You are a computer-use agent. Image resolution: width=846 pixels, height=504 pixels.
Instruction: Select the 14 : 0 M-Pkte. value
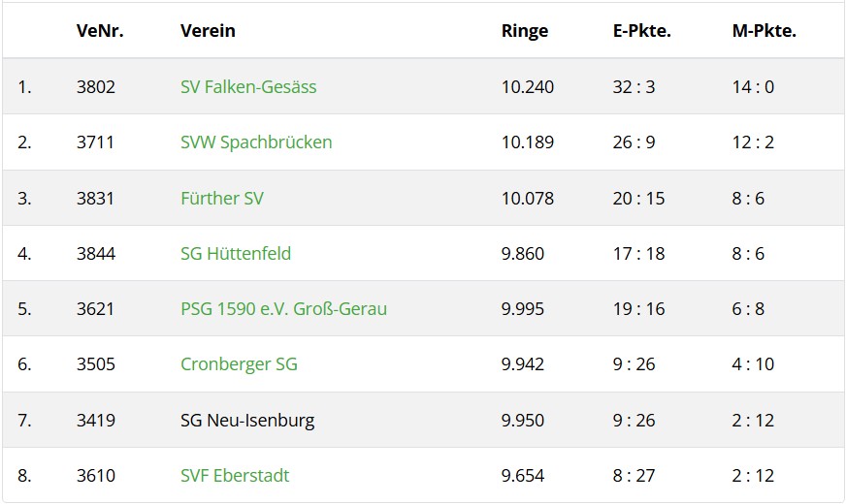coord(753,86)
